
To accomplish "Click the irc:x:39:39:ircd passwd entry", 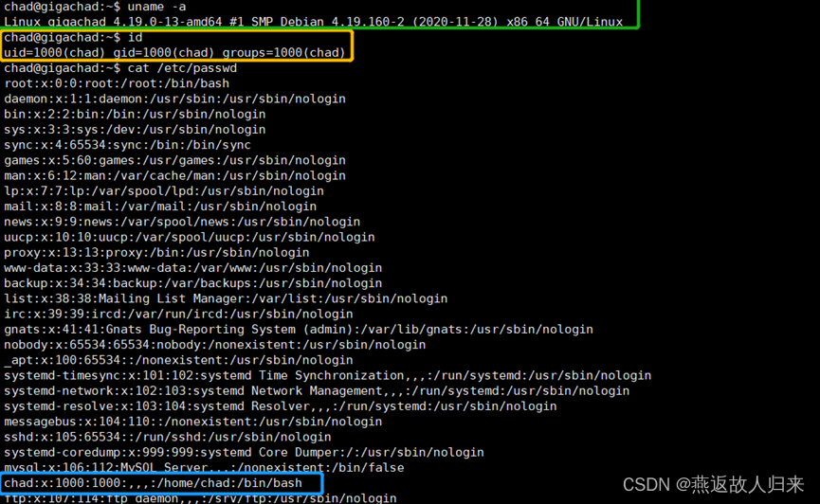I will [178, 315].
